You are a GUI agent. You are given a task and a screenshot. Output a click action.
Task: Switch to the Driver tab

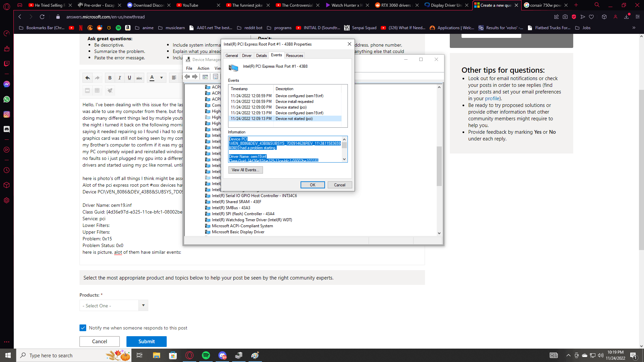(x=247, y=56)
